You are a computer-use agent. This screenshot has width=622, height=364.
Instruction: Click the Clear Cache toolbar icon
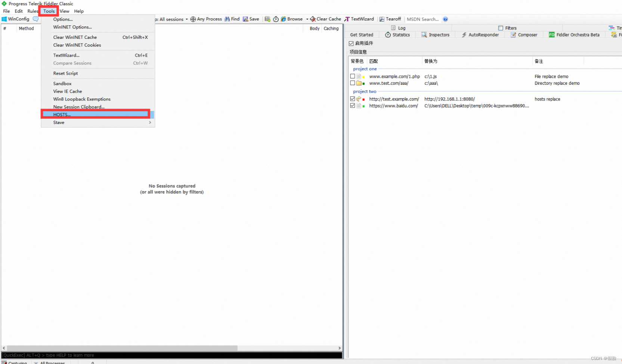click(313, 19)
